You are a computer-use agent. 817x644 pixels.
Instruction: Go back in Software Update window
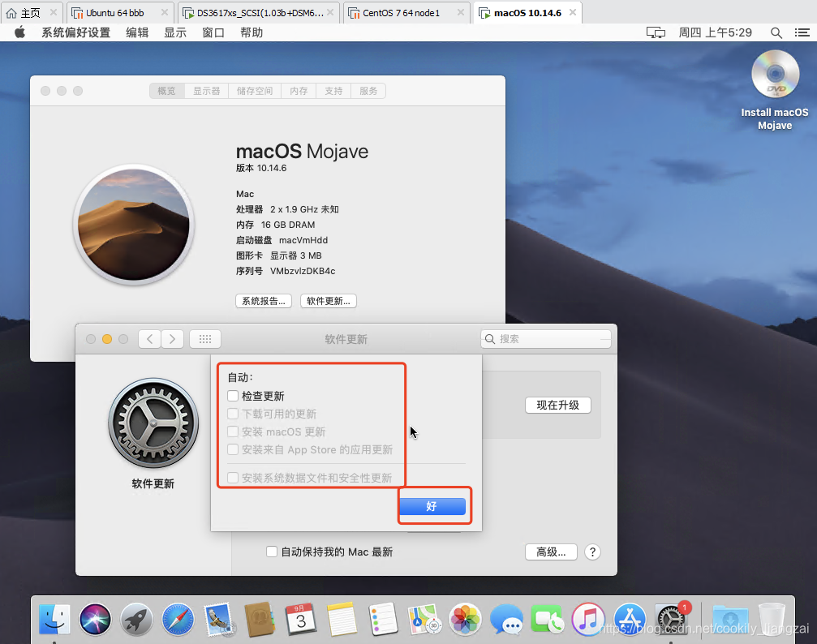click(149, 339)
